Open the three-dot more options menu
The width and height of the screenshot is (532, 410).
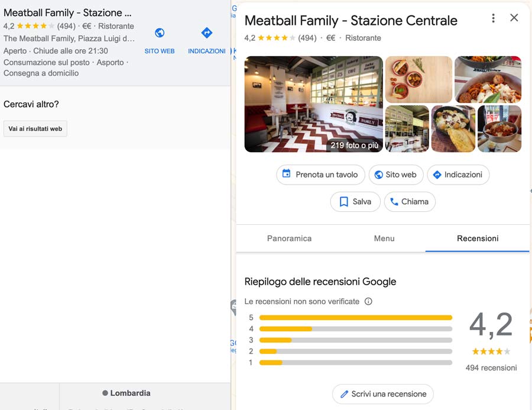click(493, 18)
